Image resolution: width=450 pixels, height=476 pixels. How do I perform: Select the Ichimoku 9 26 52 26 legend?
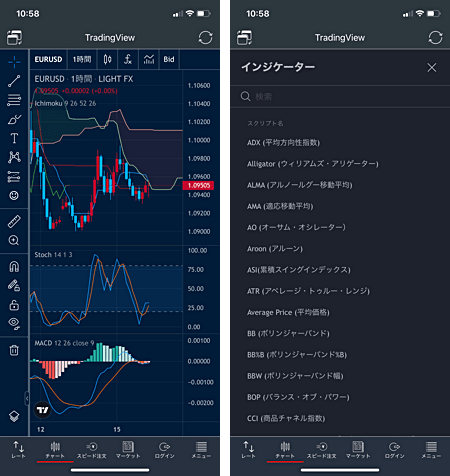point(65,103)
